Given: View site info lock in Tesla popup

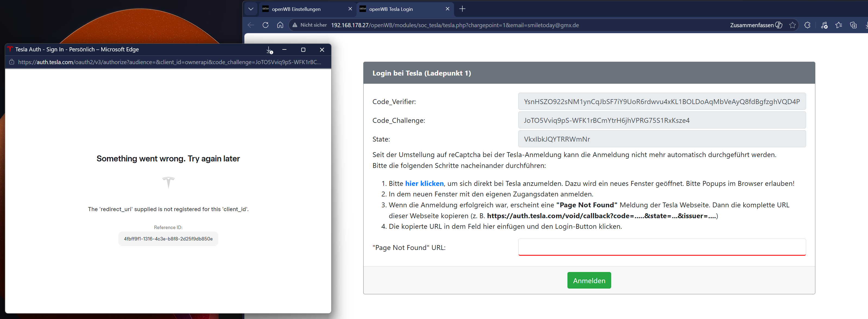Looking at the screenshot, I should (12, 62).
